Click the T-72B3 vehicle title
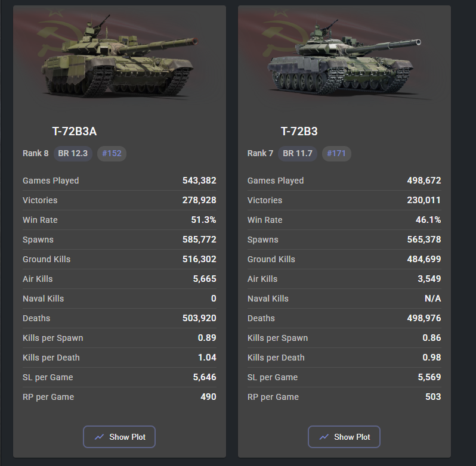The height and width of the screenshot is (466, 476). pos(299,132)
